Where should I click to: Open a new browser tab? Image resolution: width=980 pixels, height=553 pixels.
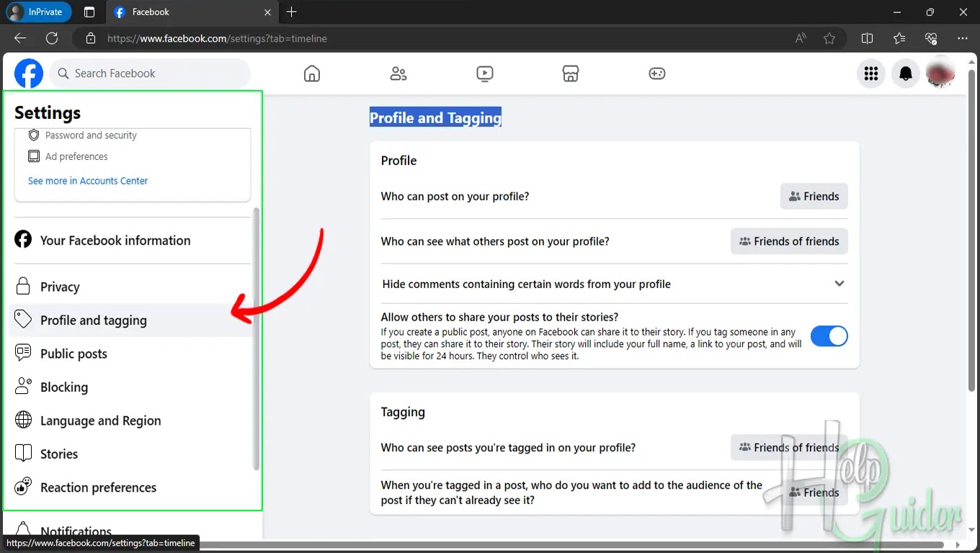291,12
